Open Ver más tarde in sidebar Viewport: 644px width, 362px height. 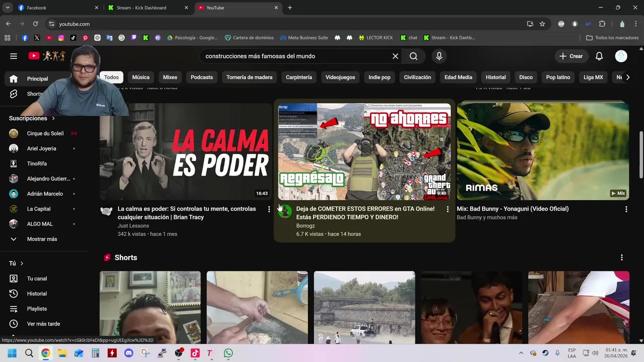(x=42, y=324)
